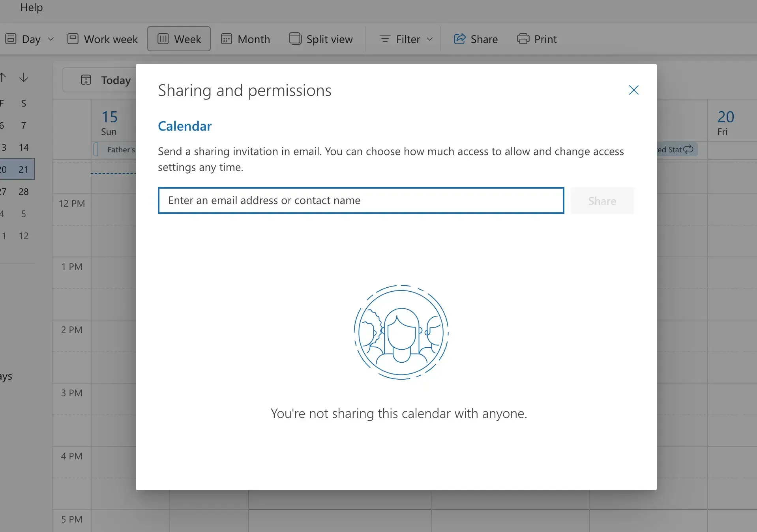The image size is (757, 532).
Task: Close the Sharing and permissions dialog
Action: point(633,90)
